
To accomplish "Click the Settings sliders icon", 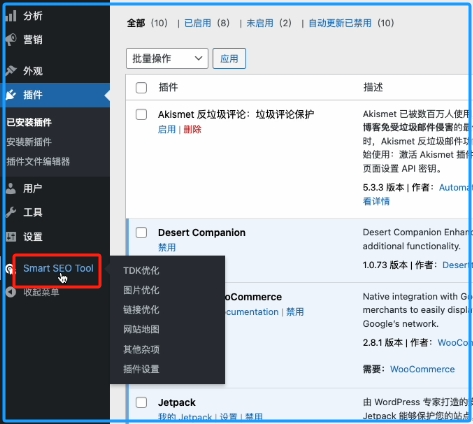I will [11, 237].
